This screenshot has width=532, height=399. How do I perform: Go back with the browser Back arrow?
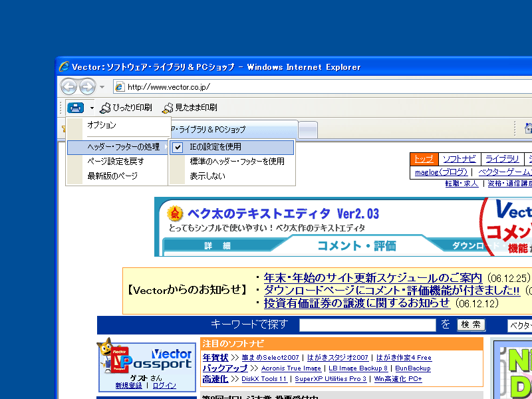tap(69, 87)
